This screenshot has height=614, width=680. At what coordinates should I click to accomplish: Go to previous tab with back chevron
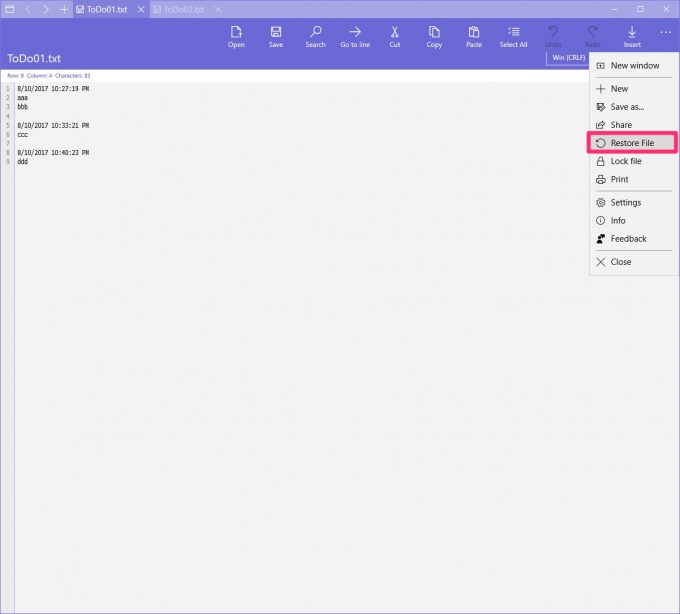(x=28, y=9)
